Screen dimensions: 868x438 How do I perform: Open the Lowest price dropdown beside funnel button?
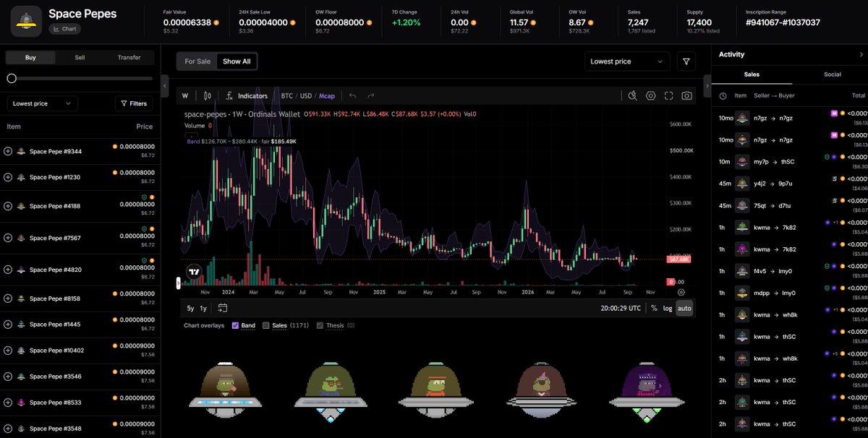click(x=627, y=61)
